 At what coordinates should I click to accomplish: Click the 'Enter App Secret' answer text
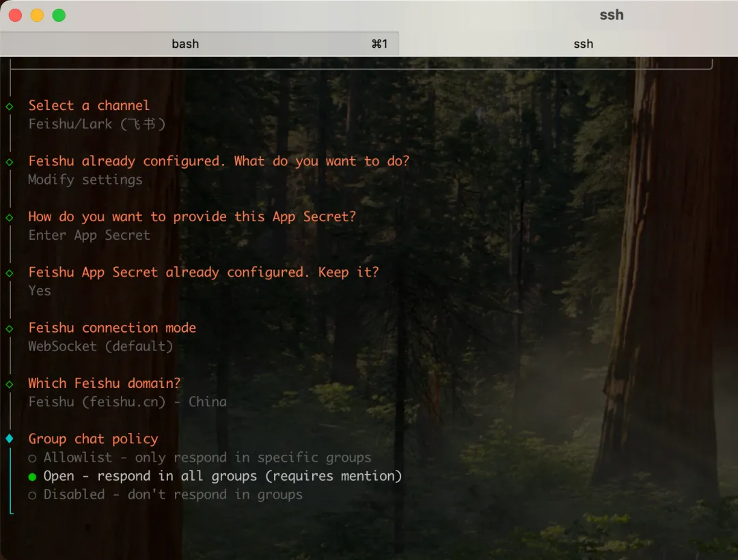click(x=90, y=235)
